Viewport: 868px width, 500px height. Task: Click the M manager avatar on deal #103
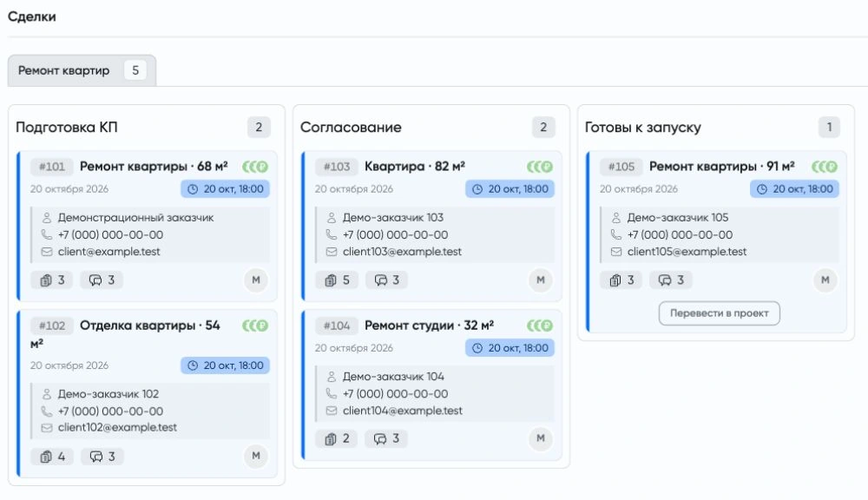(x=540, y=280)
